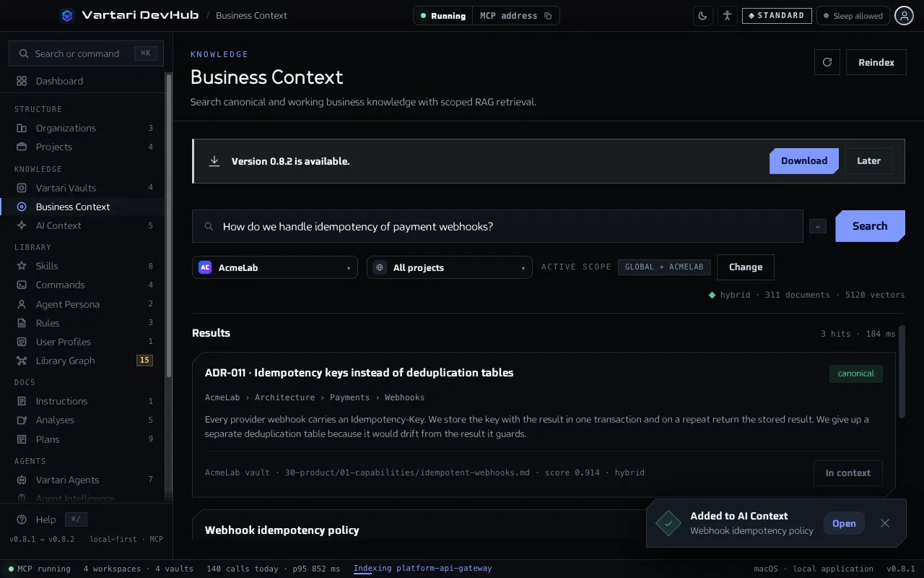The width and height of the screenshot is (924, 578).
Task: Open the added AI Context item
Action: [x=844, y=524]
